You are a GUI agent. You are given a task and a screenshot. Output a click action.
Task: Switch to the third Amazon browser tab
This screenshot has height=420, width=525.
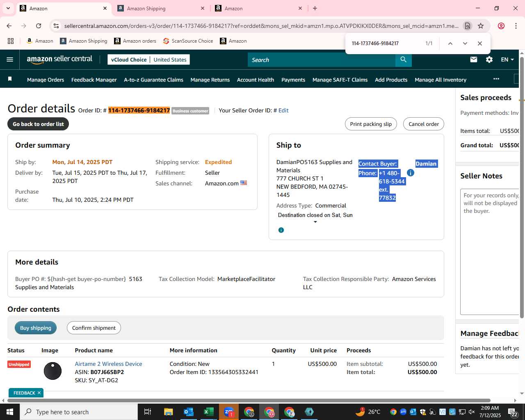click(258, 8)
